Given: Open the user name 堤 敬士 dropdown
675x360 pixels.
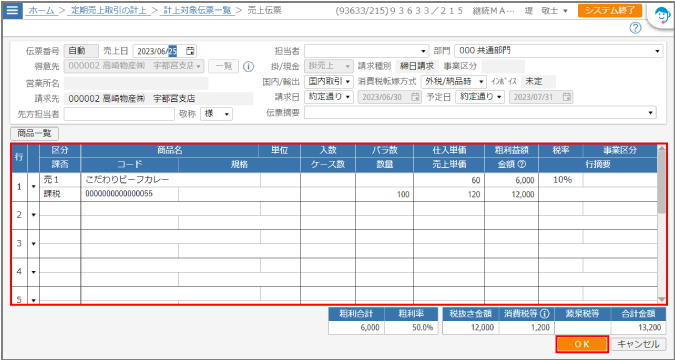Looking at the screenshot, I should (547, 11).
